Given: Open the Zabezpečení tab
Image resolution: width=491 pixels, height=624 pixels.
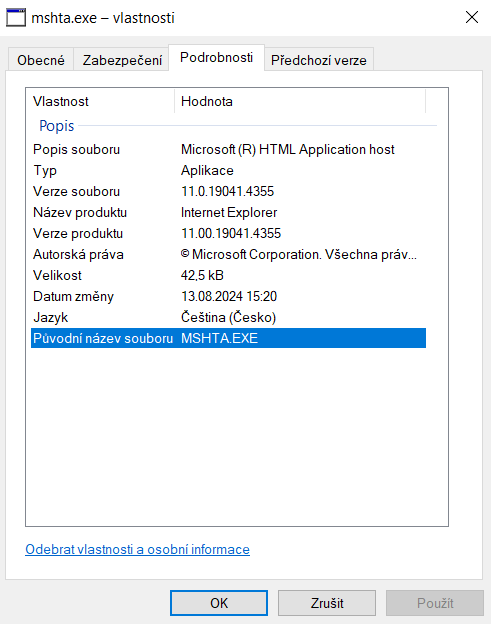Looking at the screenshot, I should tap(122, 60).
